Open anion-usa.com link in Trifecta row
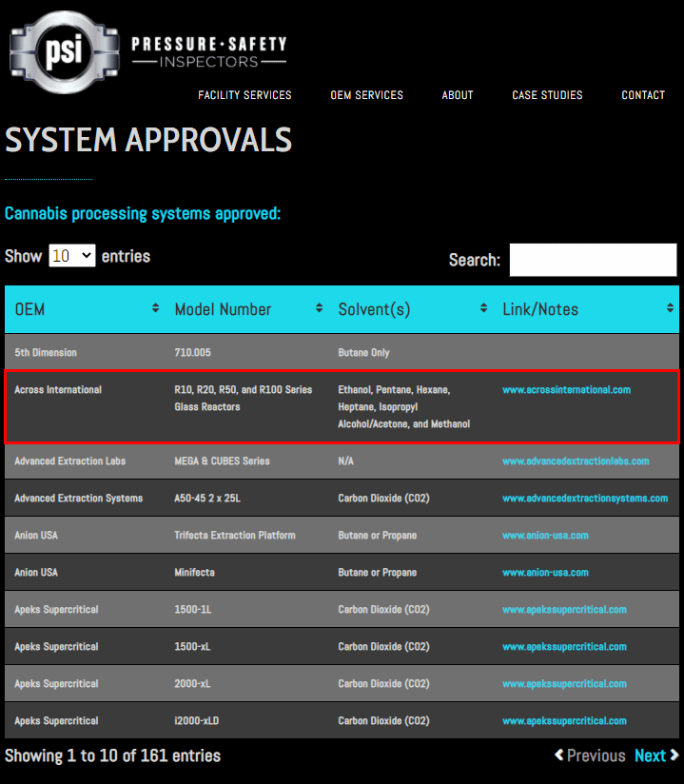 [545, 536]
